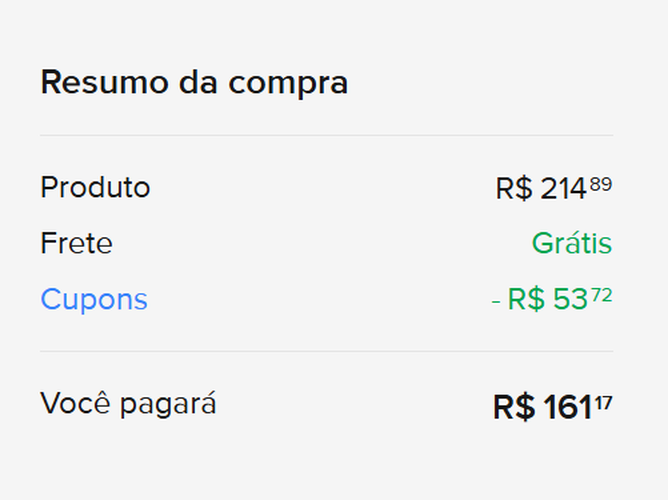Click the green Grátis shipping value

571,243
